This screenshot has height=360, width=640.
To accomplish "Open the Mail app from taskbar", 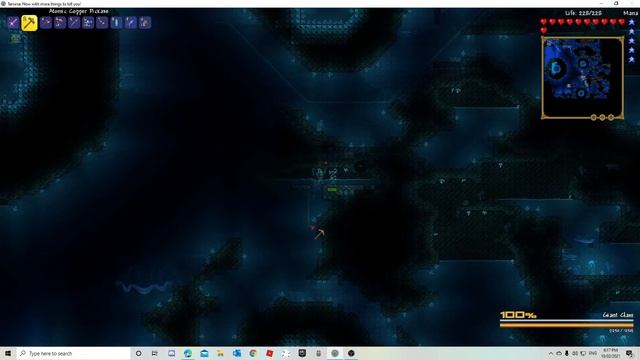I will point(204,353).
